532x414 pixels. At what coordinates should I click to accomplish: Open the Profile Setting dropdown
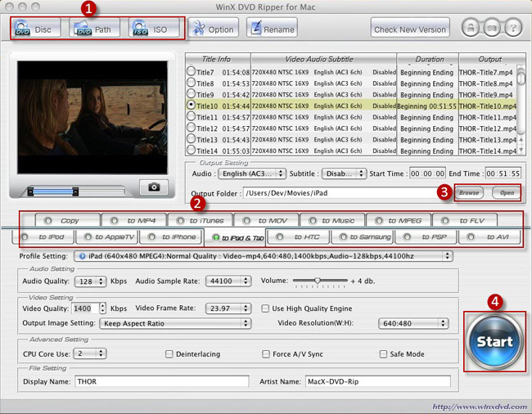(x=264, y=256)
